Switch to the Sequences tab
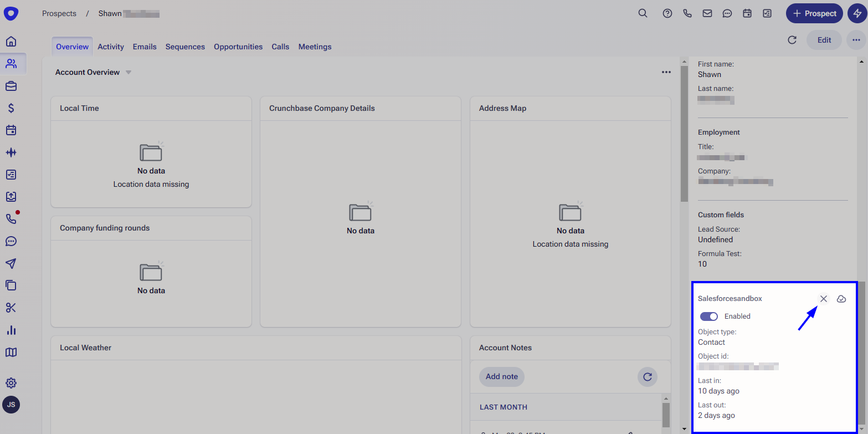This screenshot has height=434, width=868. pos(185,47)
